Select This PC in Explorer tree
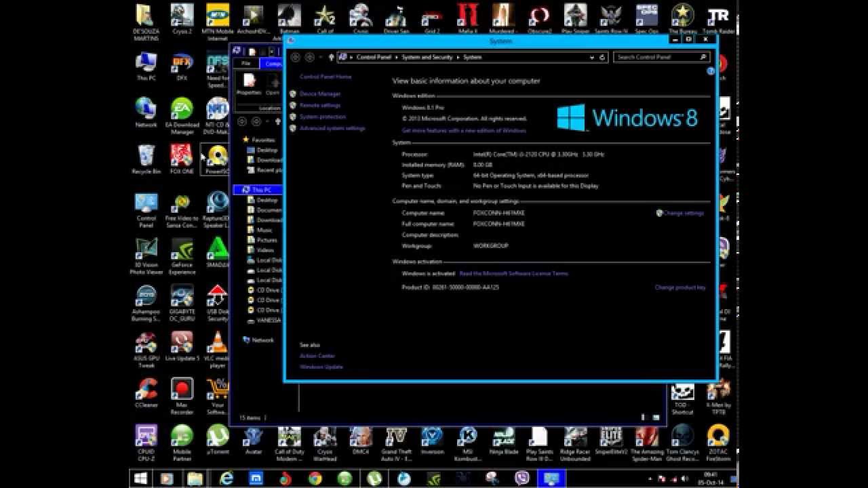This screenshot has height=488, width=868. click(258, 190)
